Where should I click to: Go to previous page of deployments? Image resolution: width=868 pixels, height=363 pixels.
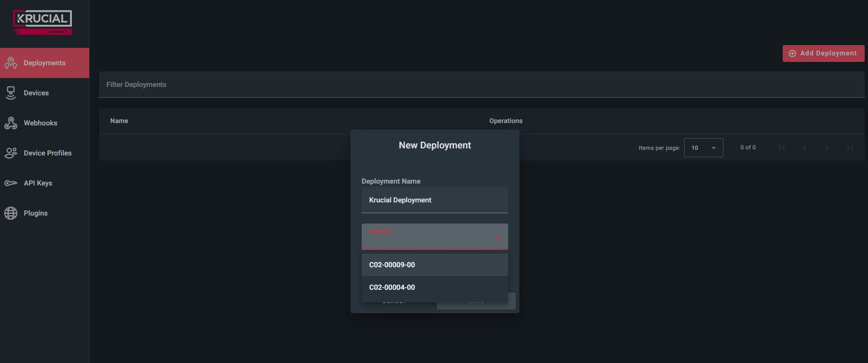click(x=805, y=147)
